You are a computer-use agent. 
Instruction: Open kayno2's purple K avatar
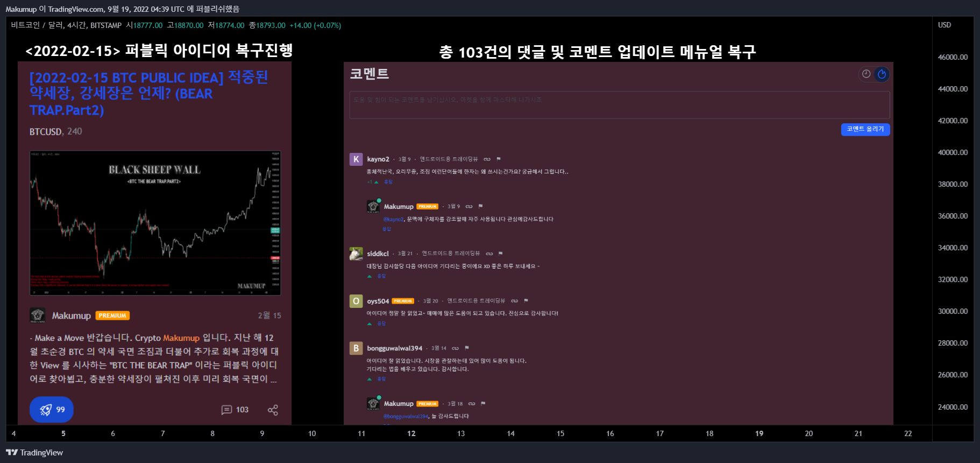[x=356, y=159]
